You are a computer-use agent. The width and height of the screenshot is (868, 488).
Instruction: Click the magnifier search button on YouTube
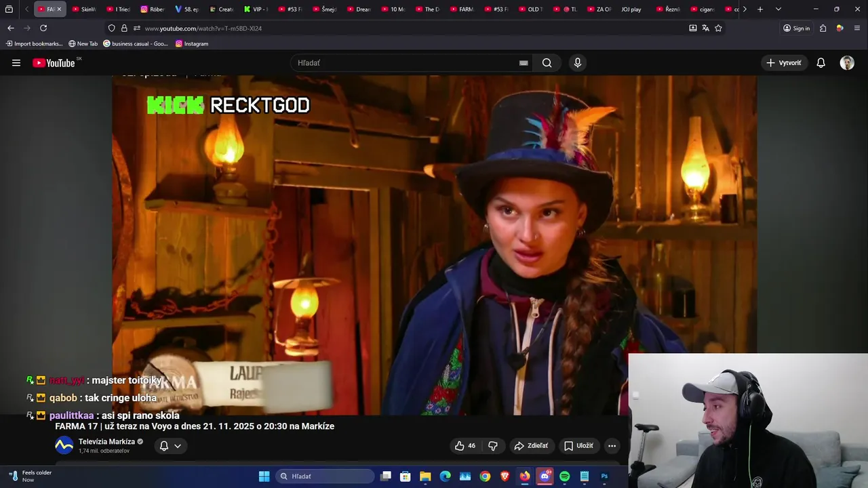547,63
